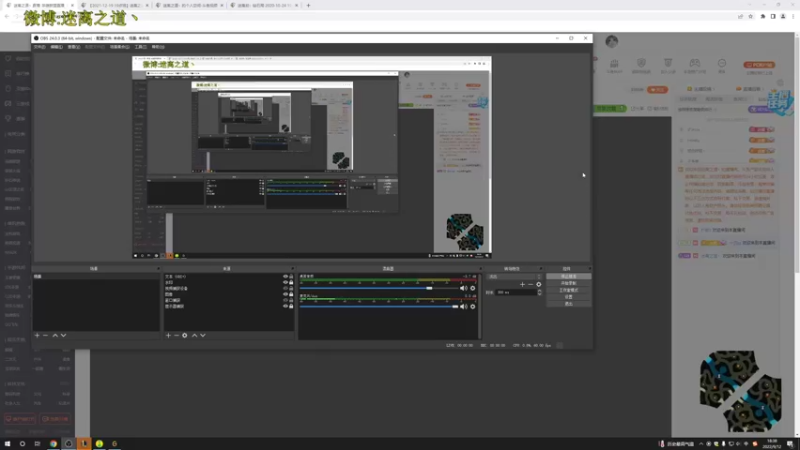Open source properties via the gear icon

tap(185, 335)
